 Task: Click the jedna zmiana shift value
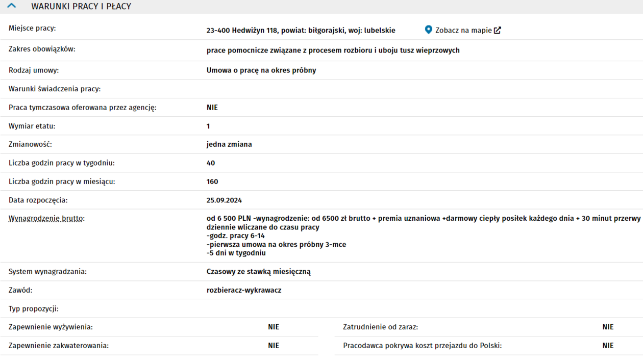(x=229, y=144)
